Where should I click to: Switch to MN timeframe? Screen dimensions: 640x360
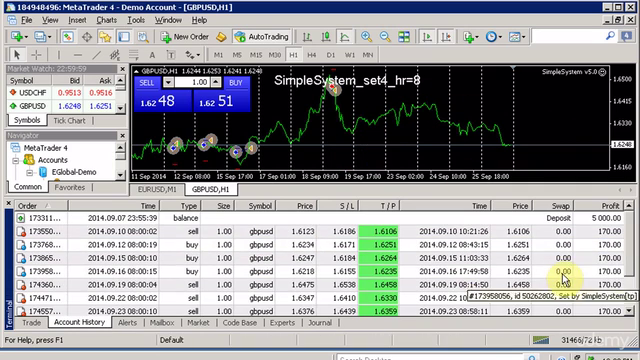368,55
